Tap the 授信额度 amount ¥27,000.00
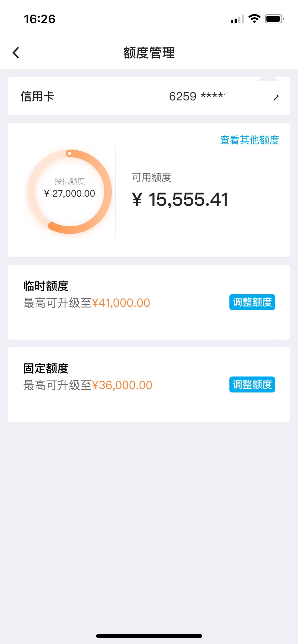Screen dimensions: 298x644 tap(70, 194)
